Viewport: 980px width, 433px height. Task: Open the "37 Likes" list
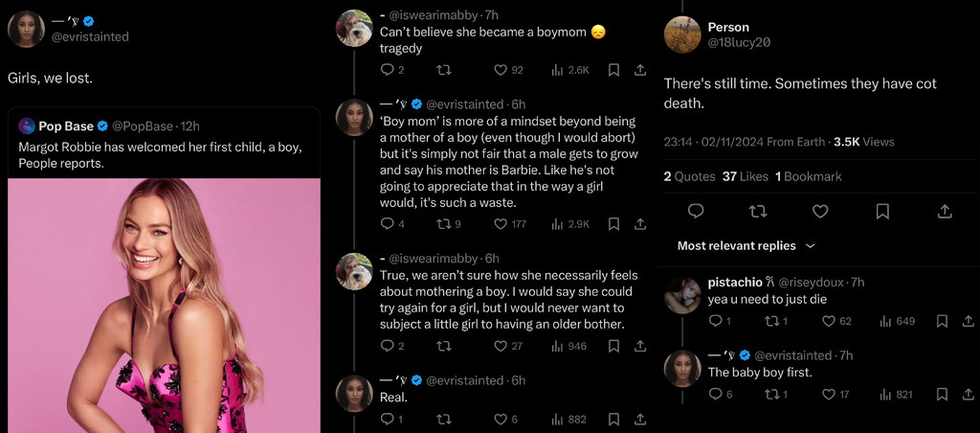(746, 176)
